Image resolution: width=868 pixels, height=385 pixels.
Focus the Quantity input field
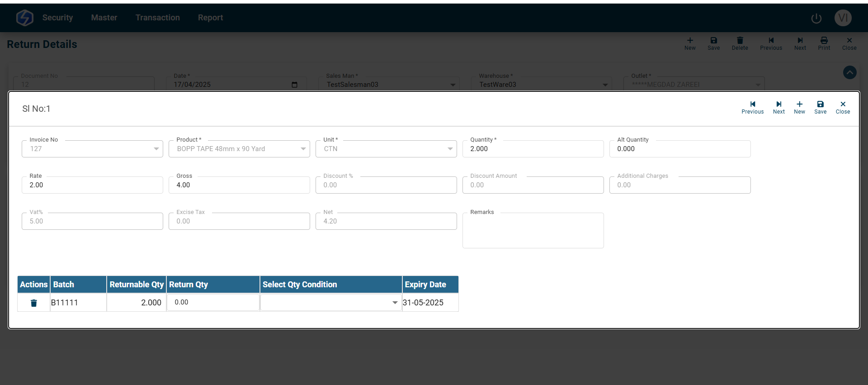(x=533, y=149)
